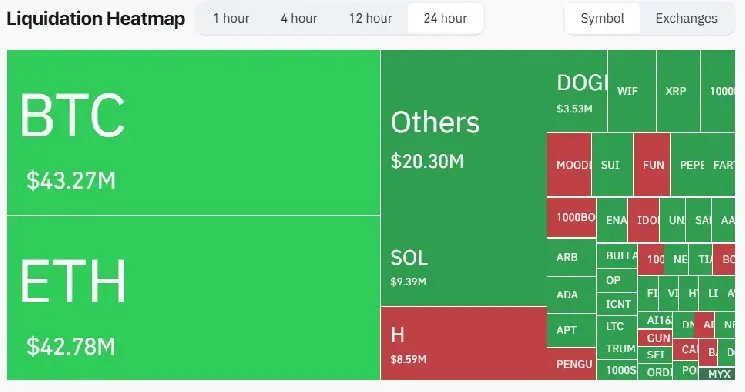Select the 24 hour timeframe tab
745x392 pixels.
click(x=445, y=19)
